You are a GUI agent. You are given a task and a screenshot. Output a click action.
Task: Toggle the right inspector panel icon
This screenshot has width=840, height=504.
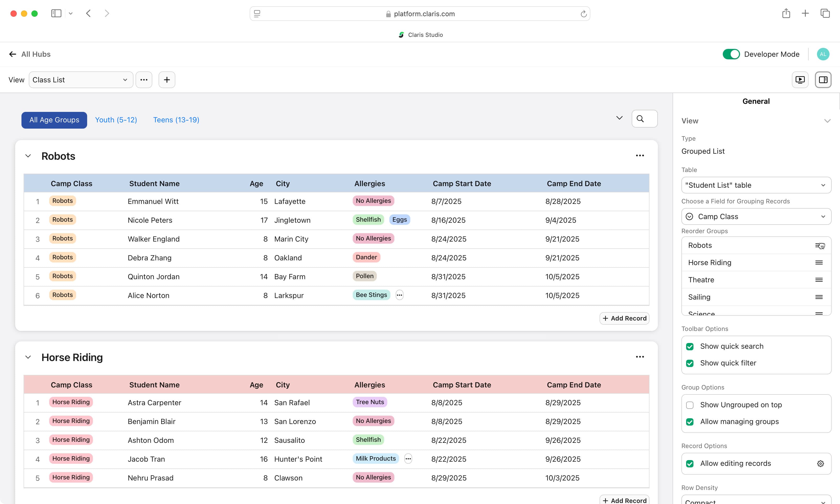[x=823, y=80]
